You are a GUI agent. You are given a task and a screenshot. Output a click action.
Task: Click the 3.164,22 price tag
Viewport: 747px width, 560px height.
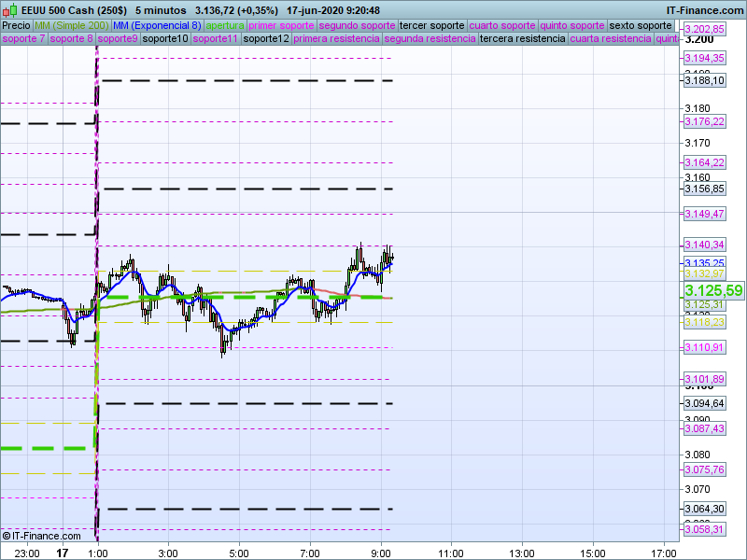[x=704, y=162]
